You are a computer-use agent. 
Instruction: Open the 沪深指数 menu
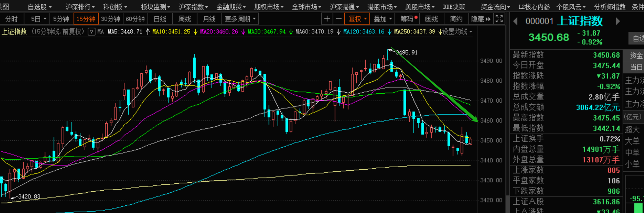pyautogui.click(x=193, y=7)
